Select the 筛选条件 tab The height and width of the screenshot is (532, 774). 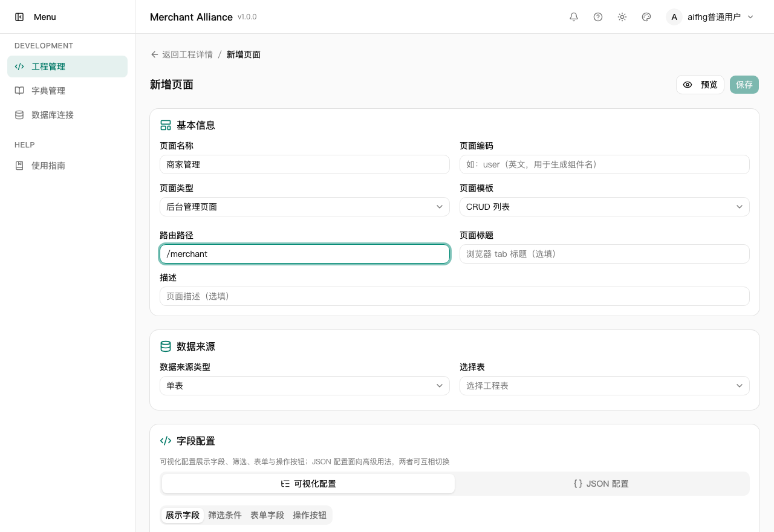pyautogui.click(x=225, y=515)
